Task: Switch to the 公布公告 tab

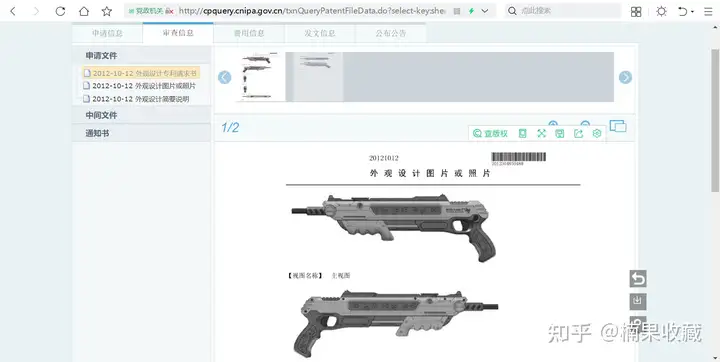Action: pos(391,33)
